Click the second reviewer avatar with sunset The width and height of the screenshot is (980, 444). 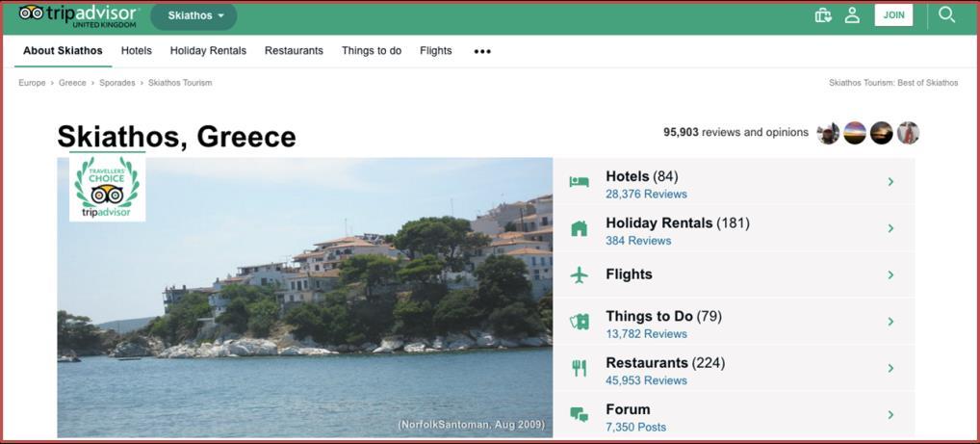point(855,133)
